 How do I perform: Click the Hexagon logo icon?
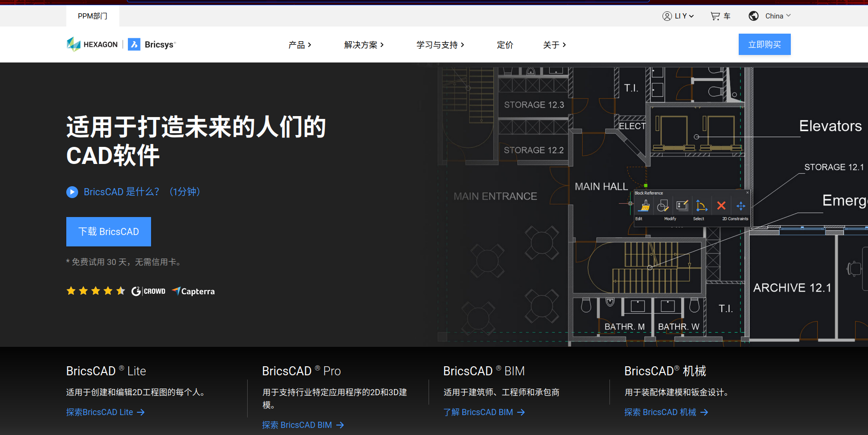pyautogui.click(x=73, y=44)
